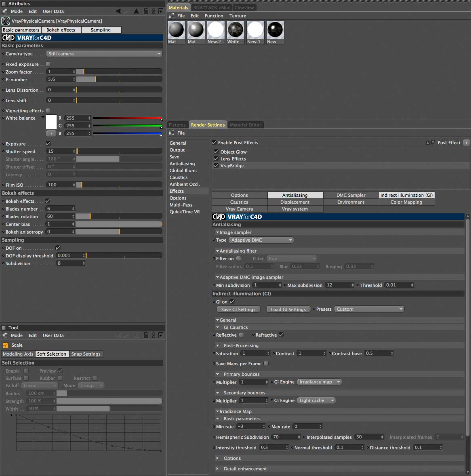Select the DMC Sampler tab

tap(351, 195)
